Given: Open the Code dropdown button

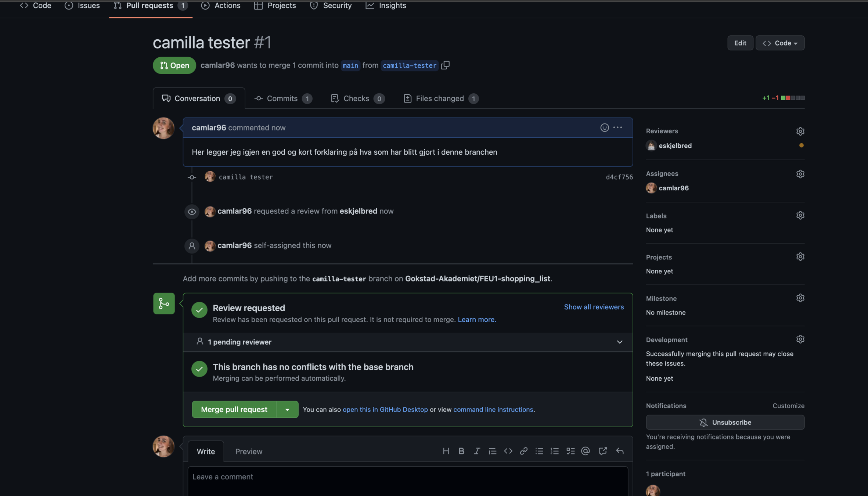Looking at the screenshot, I should pyautogui.click(x=780, y=43).
